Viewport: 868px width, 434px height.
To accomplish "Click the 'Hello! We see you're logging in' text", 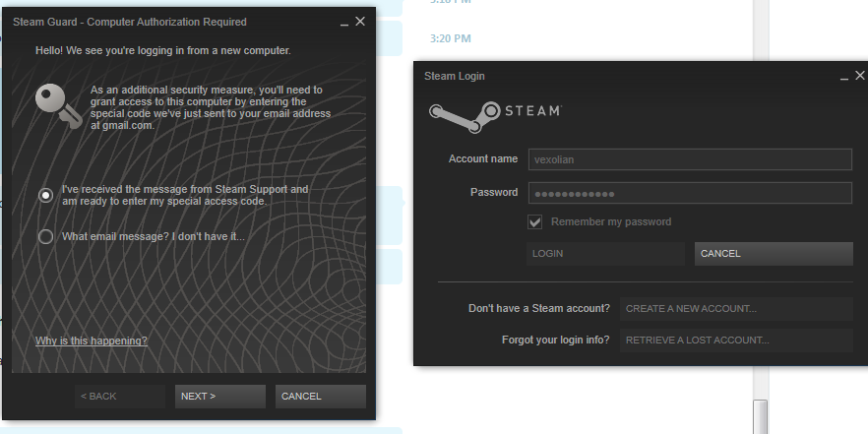I will point(163,50).
